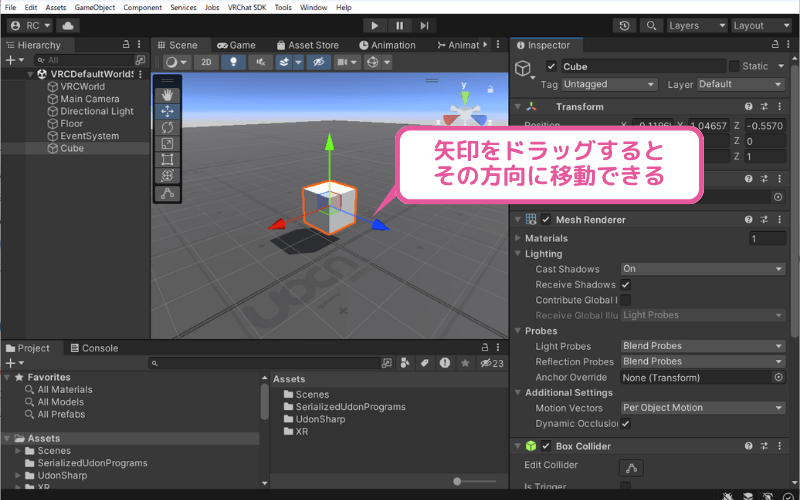Toggle scene lighting bulb

coord(233,62)
